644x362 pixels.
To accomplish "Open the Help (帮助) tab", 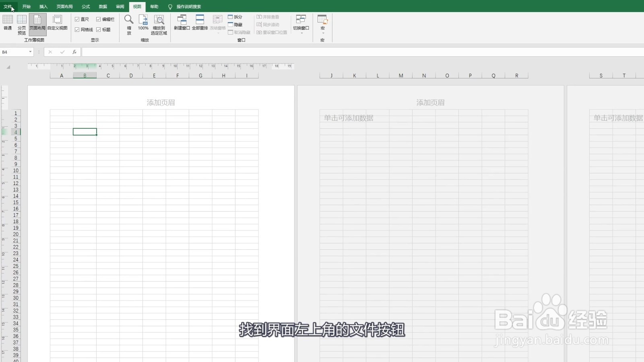I will (x=154, y=6).
